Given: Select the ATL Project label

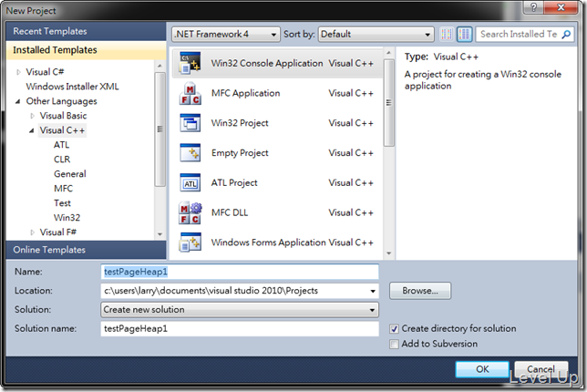Looking at the screenshot, I should click(x=234, y=182).
